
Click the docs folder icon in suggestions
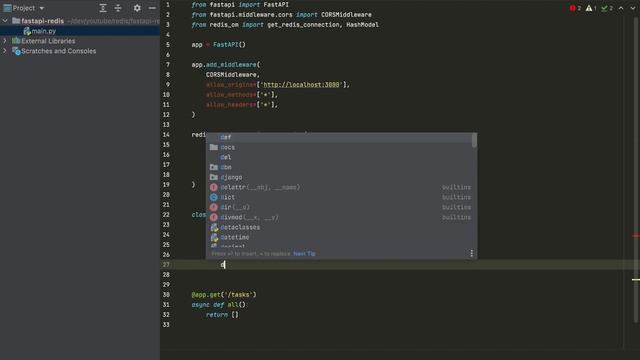tap(213, 147)
